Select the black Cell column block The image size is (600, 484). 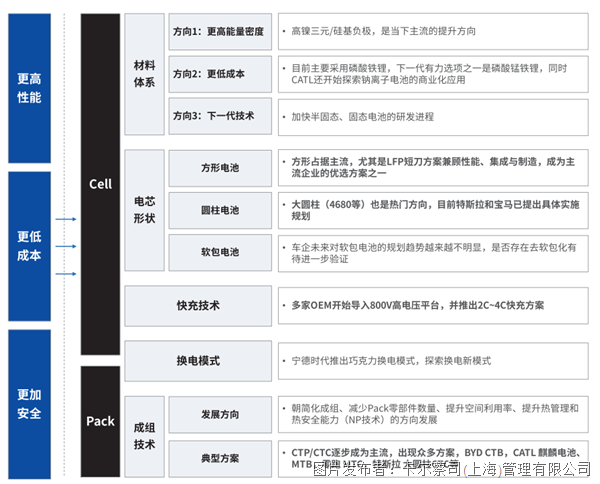point(100,184)
